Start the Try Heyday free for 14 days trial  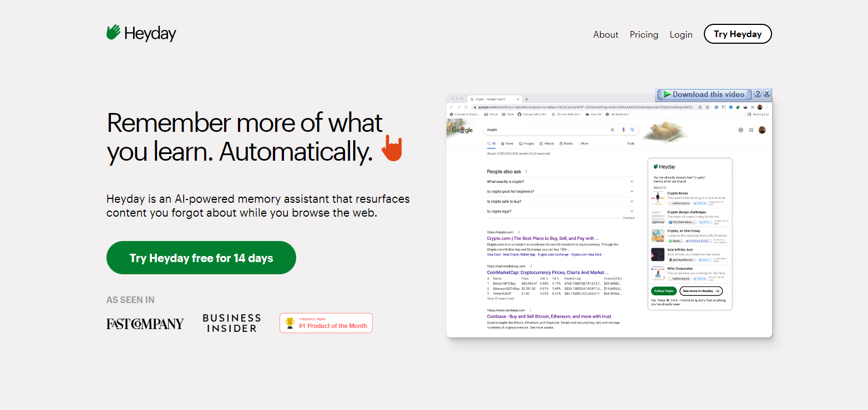tap(201, 258)
